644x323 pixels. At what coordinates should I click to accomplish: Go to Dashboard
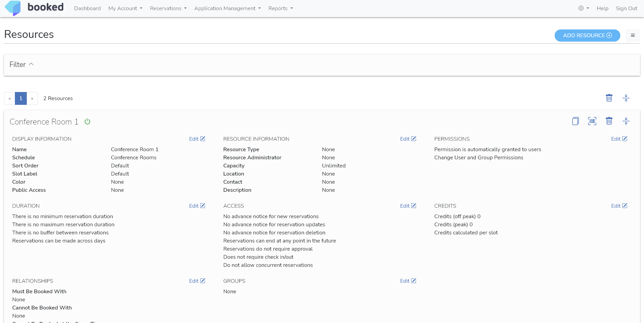(87, 8)
